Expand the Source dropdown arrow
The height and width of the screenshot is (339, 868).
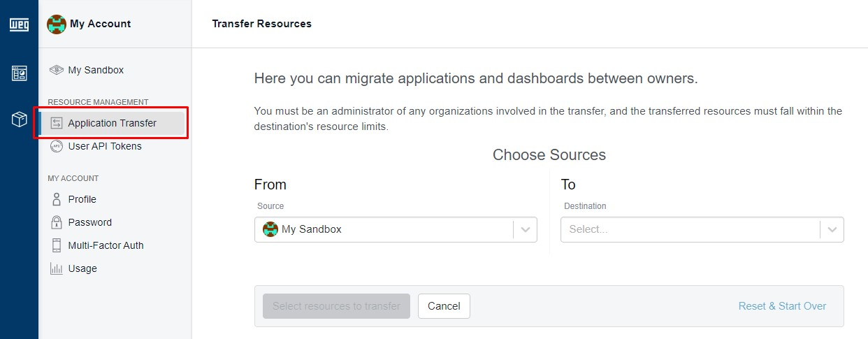pyautogui.click(x=526, y=229)
